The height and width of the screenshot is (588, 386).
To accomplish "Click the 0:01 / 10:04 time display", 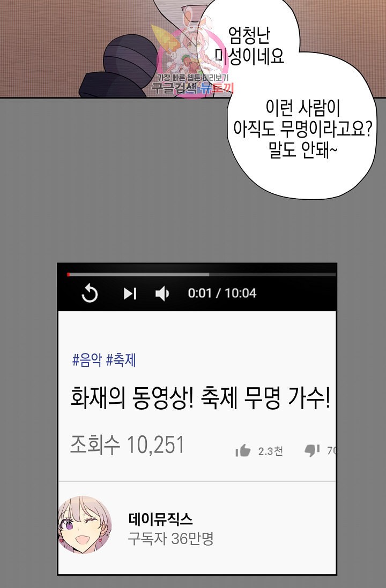I will (222, 293).
